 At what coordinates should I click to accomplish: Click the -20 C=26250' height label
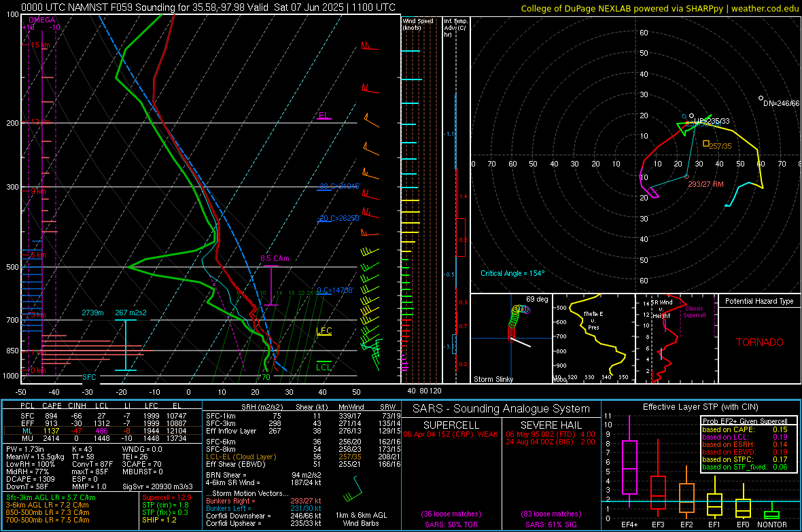339,218
